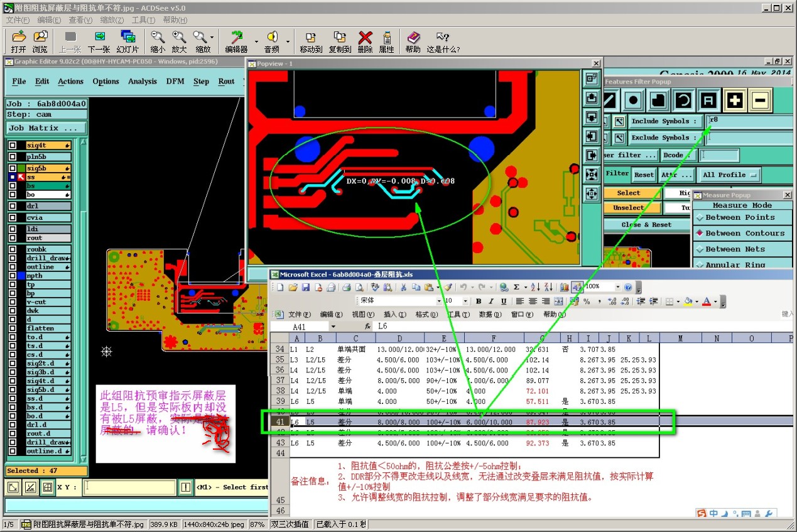Pick Excel font color A
The image size is (797, 532).
point(707,301)
